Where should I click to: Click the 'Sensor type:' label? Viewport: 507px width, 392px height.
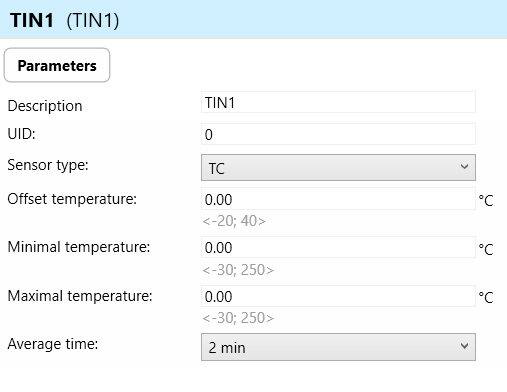pos(48,165)
